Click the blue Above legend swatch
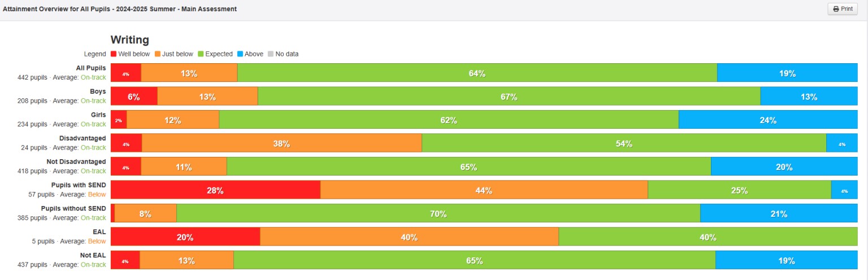This screenshot has width=868, height=280. 240,54
